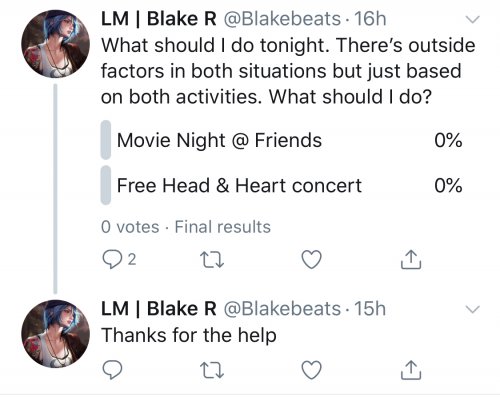Like the poll tweet
This screenshot has height=397, width=500.
311,259
